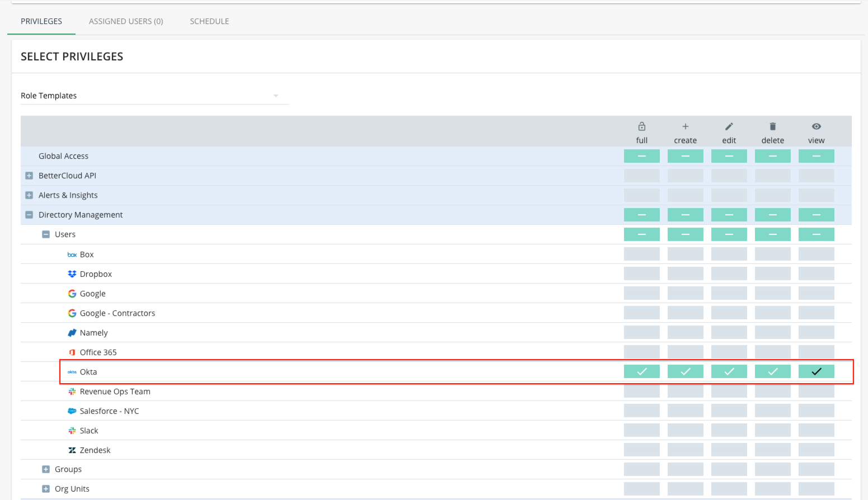
Task: Click the Okta icon next to its row
Action: (x=72, y=371)
